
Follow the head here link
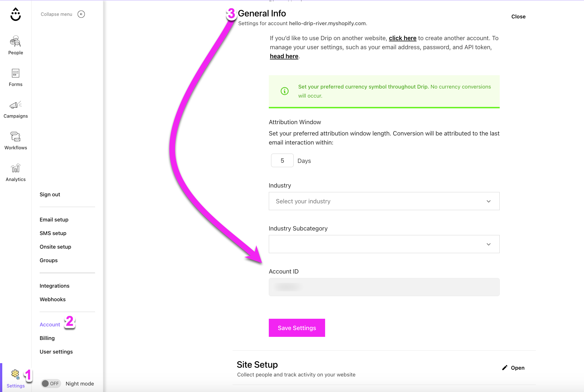(x=284, y=56)
